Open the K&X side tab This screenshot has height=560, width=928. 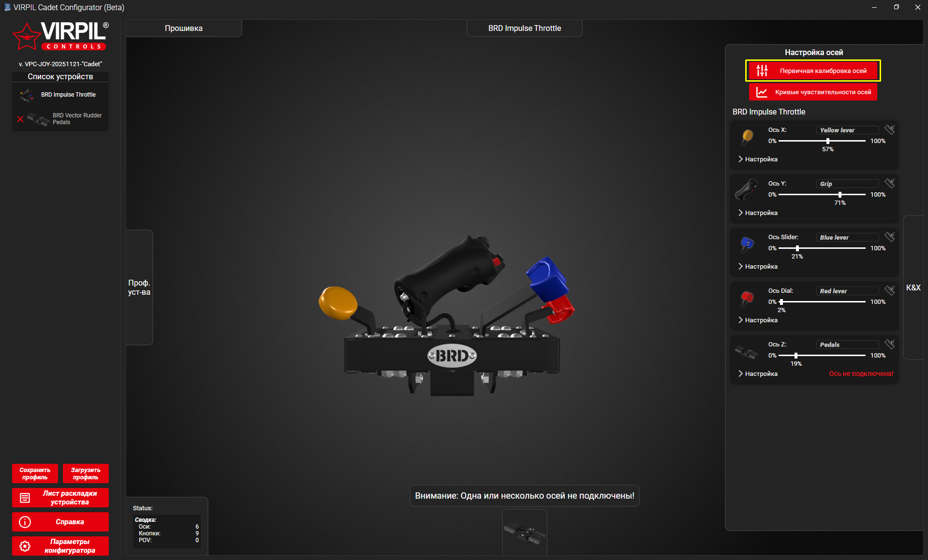913,287
